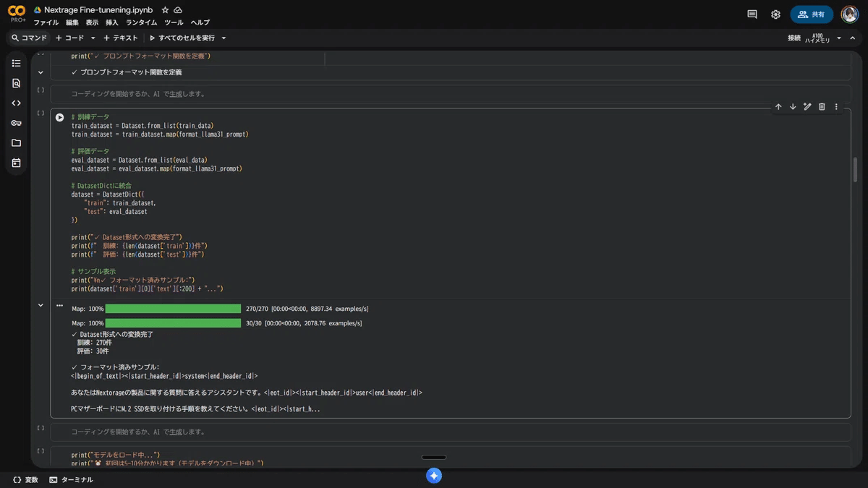Click the AI edit cell icon
868x488 pixels.
[807, 107]
